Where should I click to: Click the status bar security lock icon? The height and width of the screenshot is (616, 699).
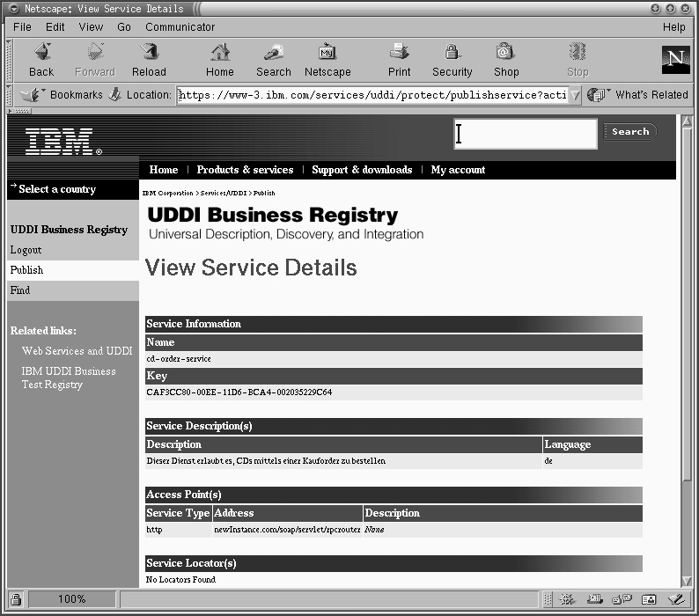pyautogui.click(x=16, y=599)
